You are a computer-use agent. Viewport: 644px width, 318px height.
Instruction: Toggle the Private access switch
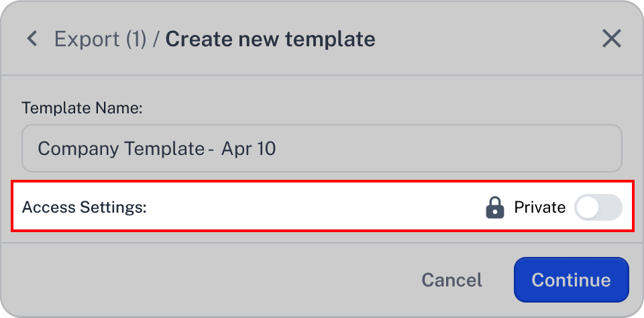(598, 207)
